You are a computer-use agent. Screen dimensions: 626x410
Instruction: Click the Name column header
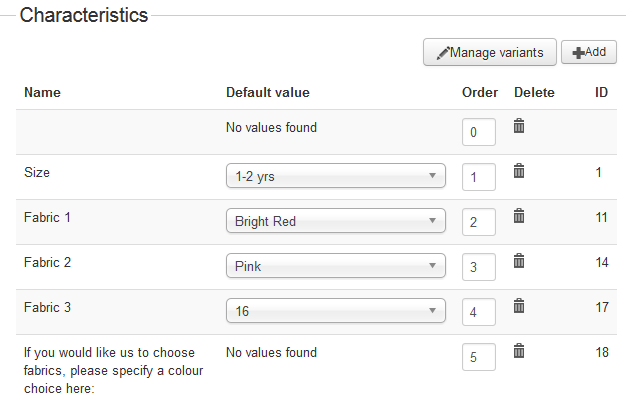click(x=42, y=92)
